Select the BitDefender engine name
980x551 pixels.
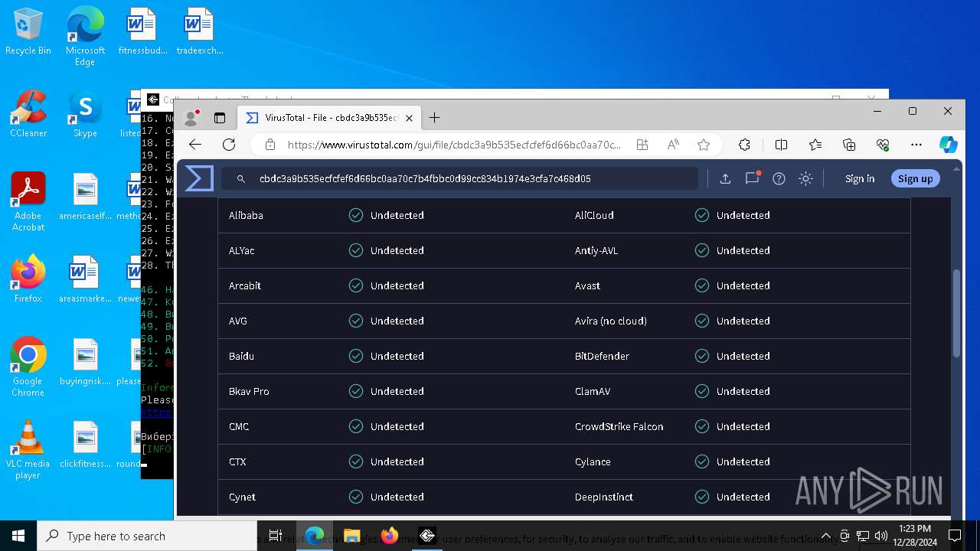pos(602,356)
